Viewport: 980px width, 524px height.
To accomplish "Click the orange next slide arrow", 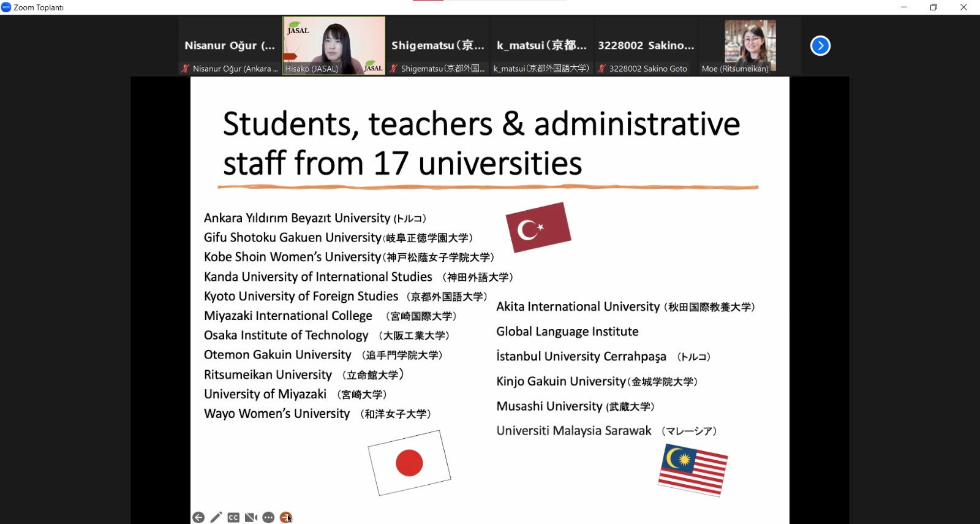I will click(285, 517).
